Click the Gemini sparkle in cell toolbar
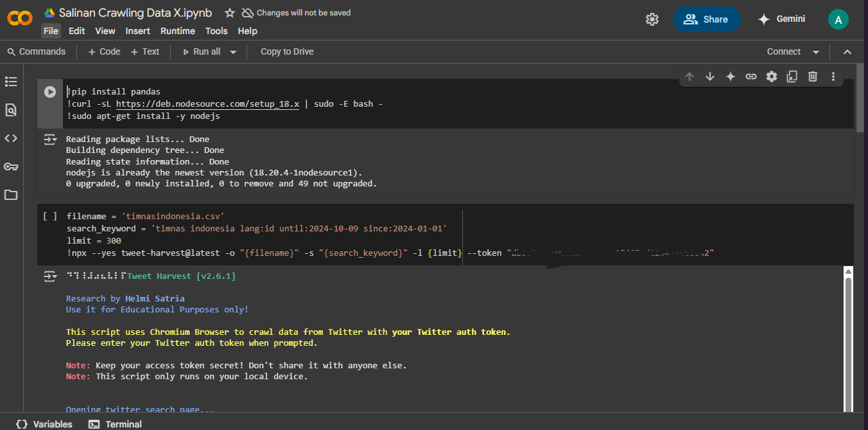The image size is (868, 430). coord(731,76)
